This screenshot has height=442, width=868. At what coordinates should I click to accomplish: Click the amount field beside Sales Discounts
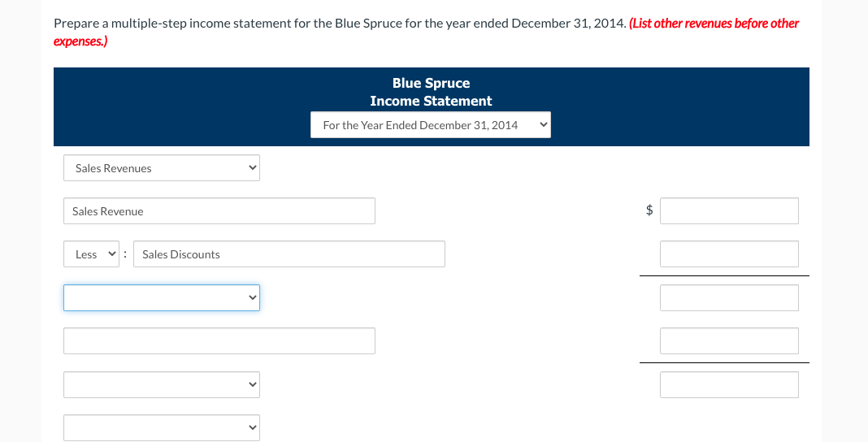tap(729, 254)
